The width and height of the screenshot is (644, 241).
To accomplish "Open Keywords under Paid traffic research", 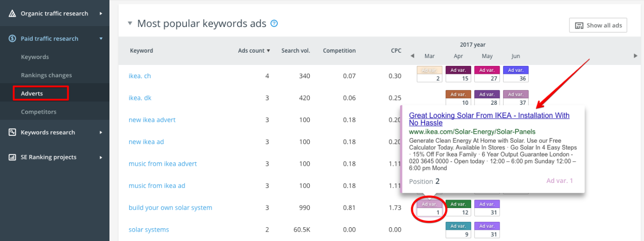I will pos(35,57).
